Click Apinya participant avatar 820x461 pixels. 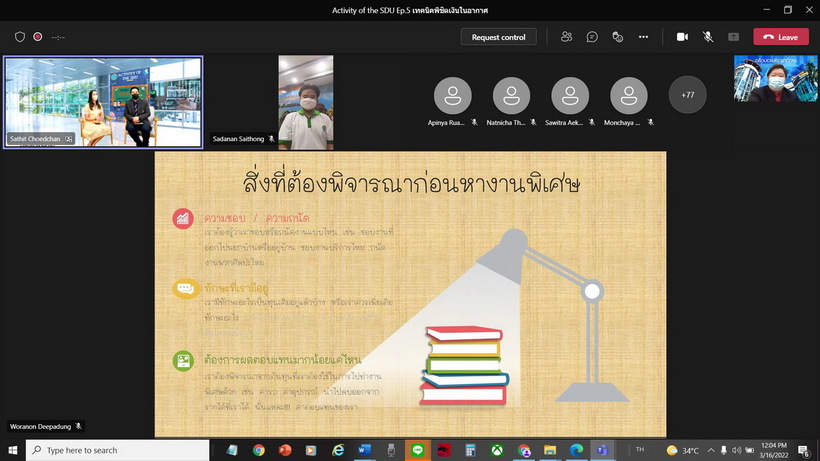point(453,95)
